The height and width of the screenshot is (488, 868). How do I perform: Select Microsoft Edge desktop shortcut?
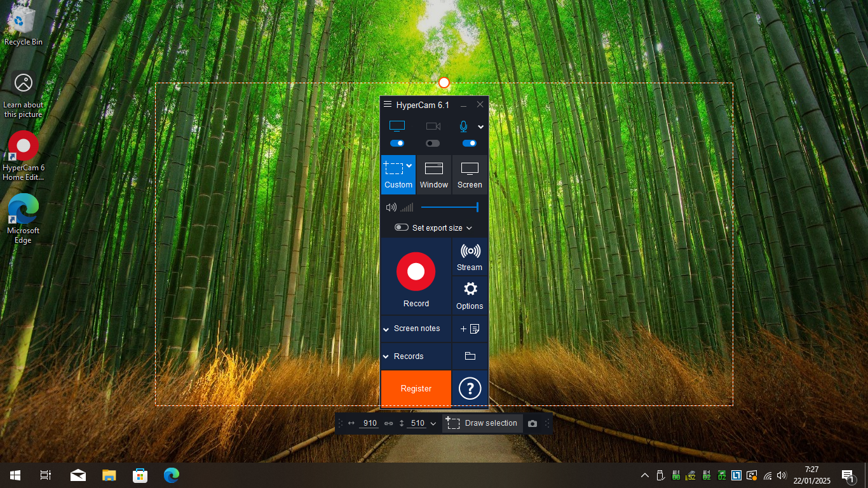coord(24,219)
